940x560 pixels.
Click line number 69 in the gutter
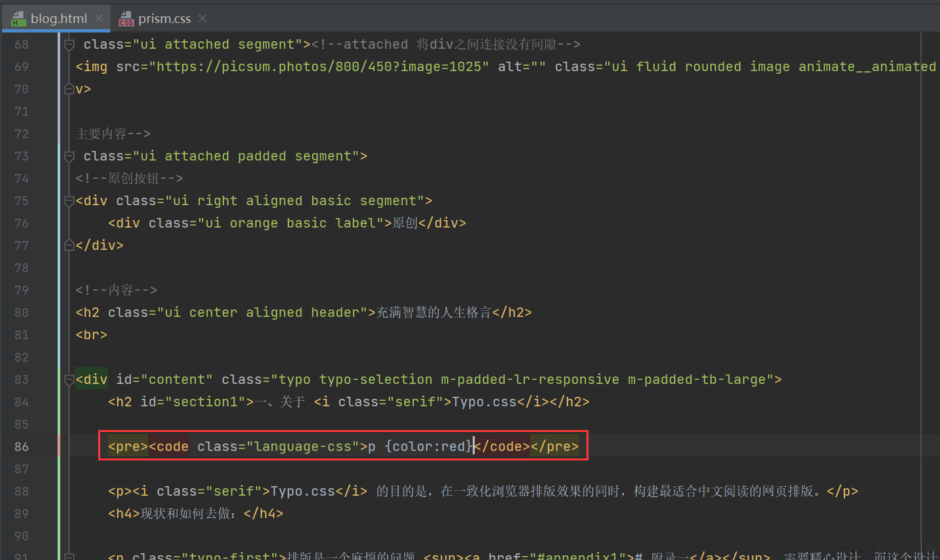(22, 67)
